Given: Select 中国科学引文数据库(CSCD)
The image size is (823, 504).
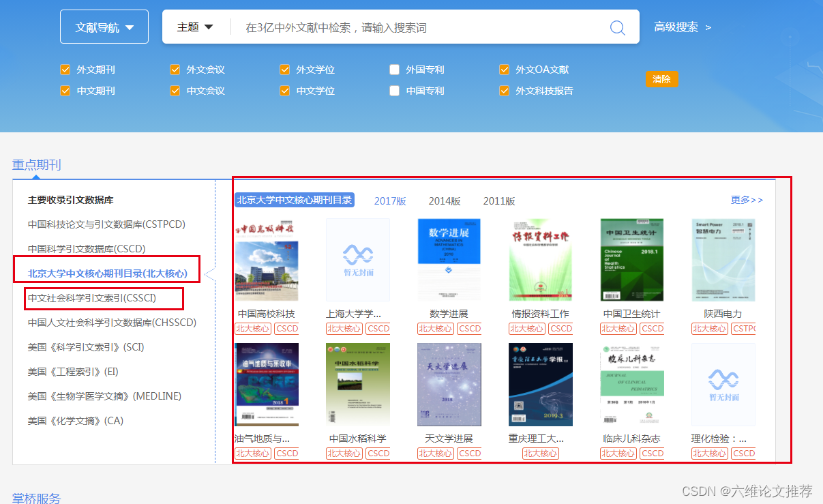Looking at the screenshot, I should [x=87, y=249].
